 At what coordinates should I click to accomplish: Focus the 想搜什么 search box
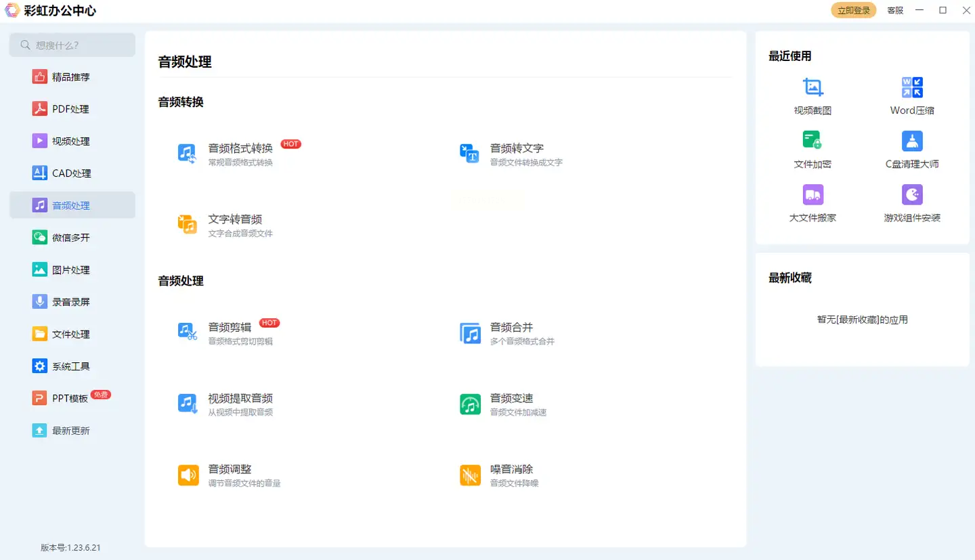coord(72,45)
